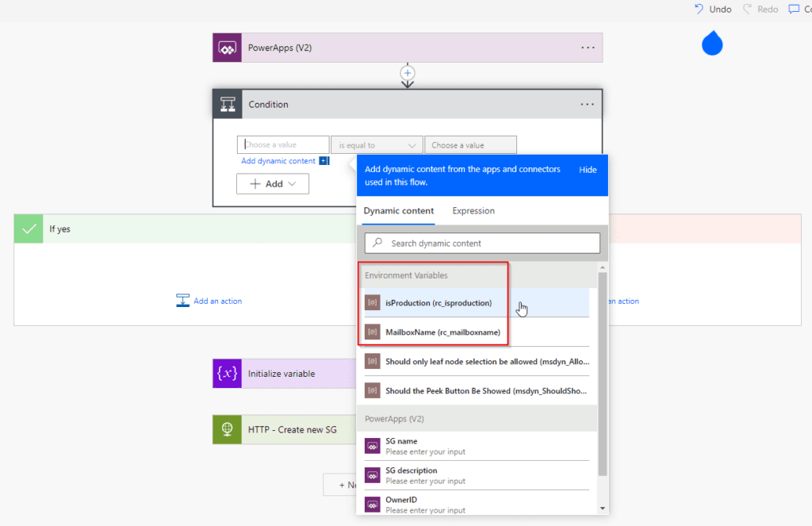Expand the 'is equal to' operator dropdown
812x526 pixels.
377,145
